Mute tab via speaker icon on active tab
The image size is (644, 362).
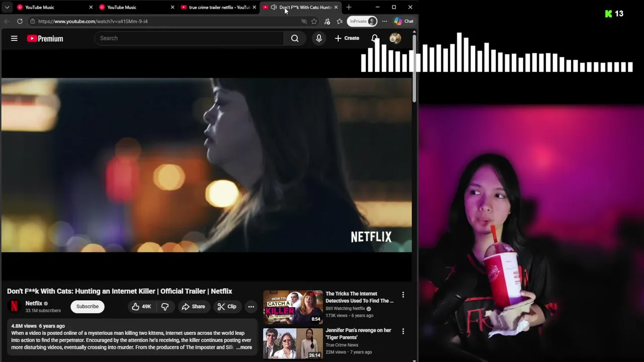[x=274, y=7]
